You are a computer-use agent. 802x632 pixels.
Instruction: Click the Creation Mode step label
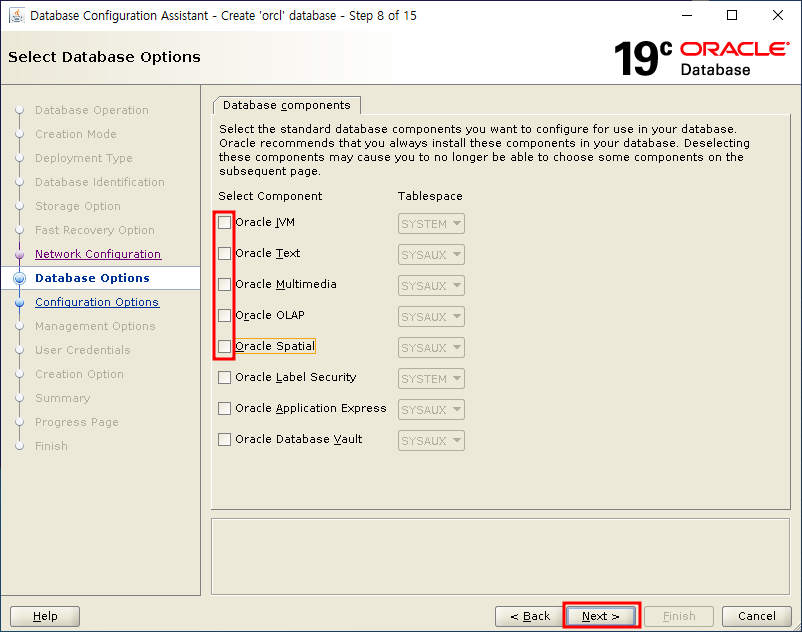(76, 134)
